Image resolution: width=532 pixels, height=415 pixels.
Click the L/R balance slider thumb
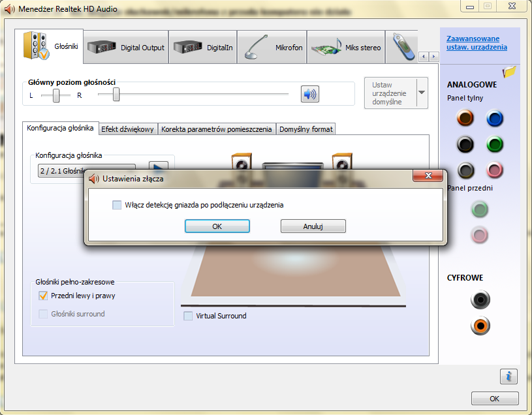[x=56, y=96]
